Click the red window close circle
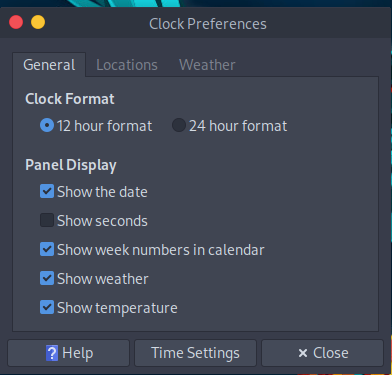Screen dimensions: 392x375 coord(16,23)
